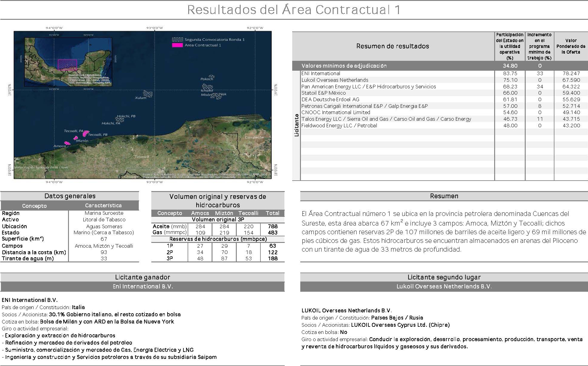The image size is (588, 366).
Task: Click the Pokoch hatched block on map
Action: 212,76
